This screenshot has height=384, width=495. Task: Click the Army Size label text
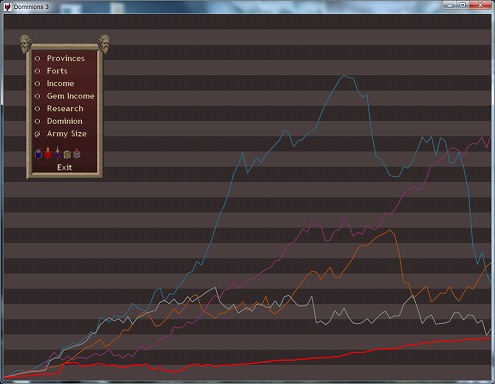tap(67, 134)
